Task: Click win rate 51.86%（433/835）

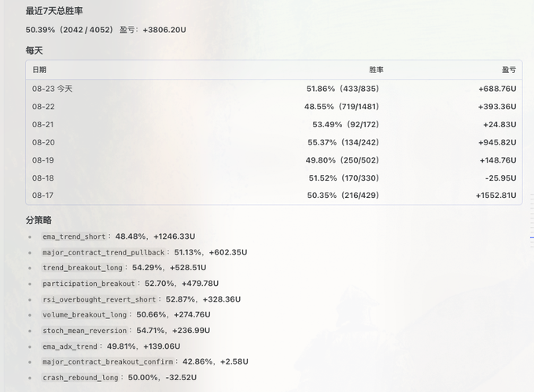Action: [343, 89]
